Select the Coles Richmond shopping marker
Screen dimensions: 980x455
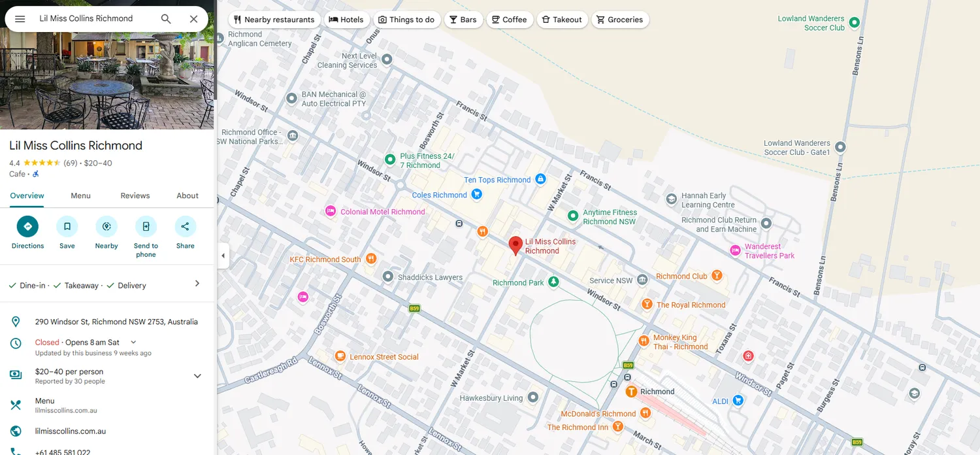click(x=477, y=194)
